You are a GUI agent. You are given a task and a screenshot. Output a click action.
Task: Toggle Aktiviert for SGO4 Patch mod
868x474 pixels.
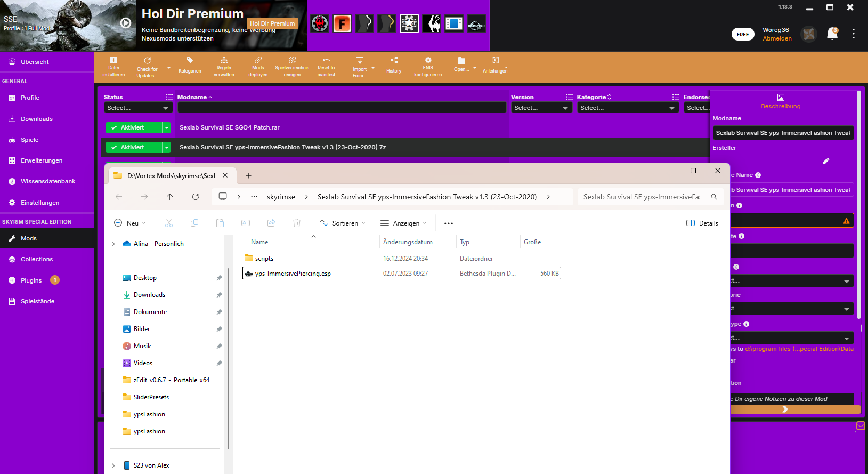(133, 127)
